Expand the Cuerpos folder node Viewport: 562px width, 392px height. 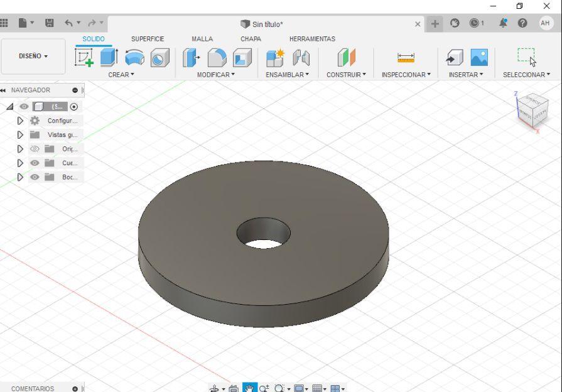[20, 163]
